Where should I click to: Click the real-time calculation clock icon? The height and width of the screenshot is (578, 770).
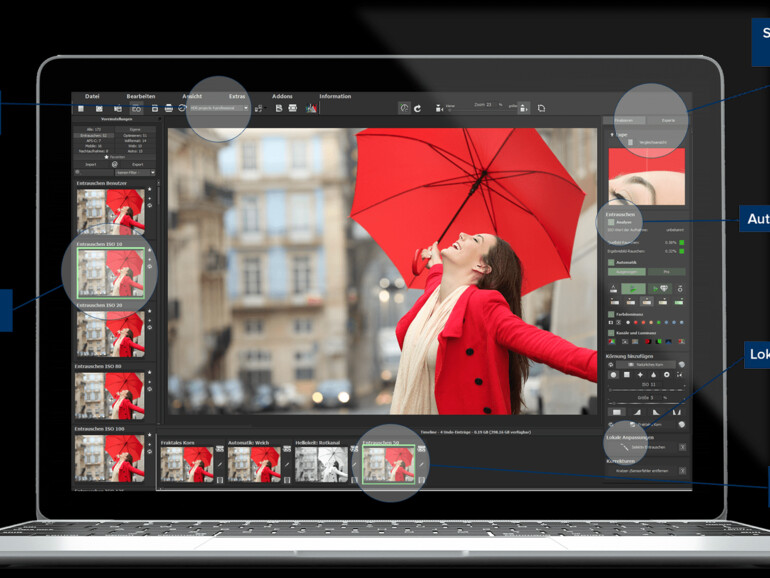point(404,108)
